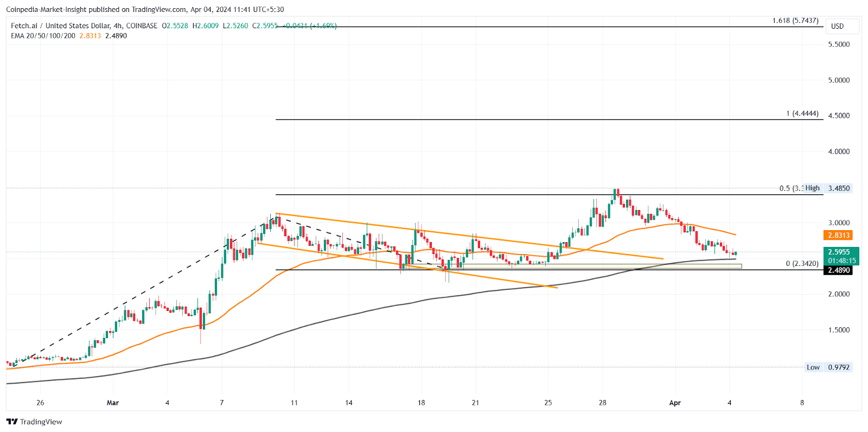The width and height of the screenshot is (868, 432).
Task: Click the Coinpedia-Market-Insight publication header text
Action: pyautogui.click(x=145, y=9)
